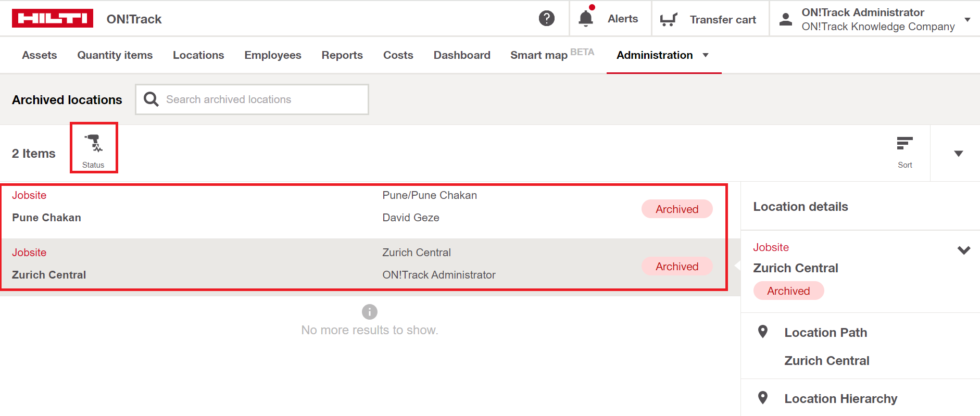
Task: Collapse the Zurich Central details chevron
Action: (x=964, y=250)
